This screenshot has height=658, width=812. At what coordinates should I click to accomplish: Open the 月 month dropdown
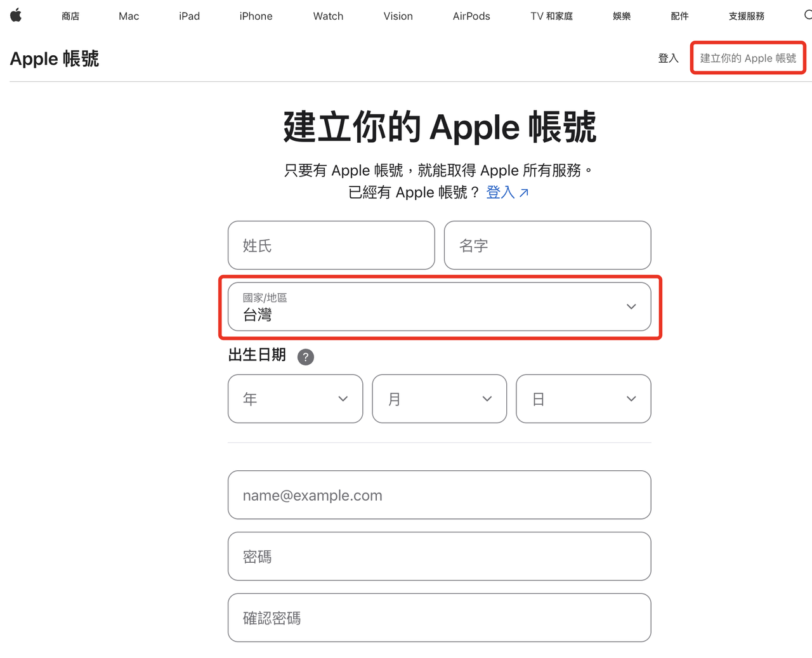440,398
